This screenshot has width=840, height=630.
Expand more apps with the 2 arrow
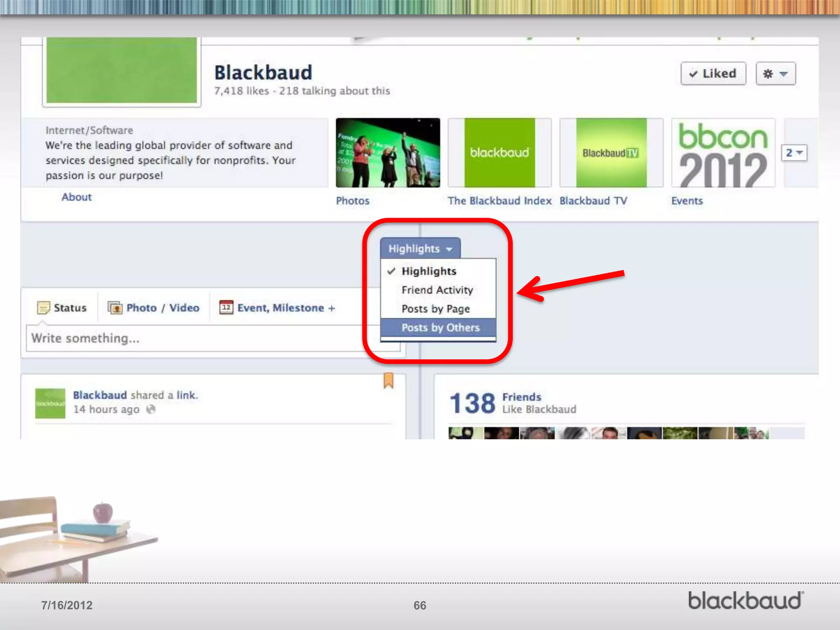(x=794, y=153)
